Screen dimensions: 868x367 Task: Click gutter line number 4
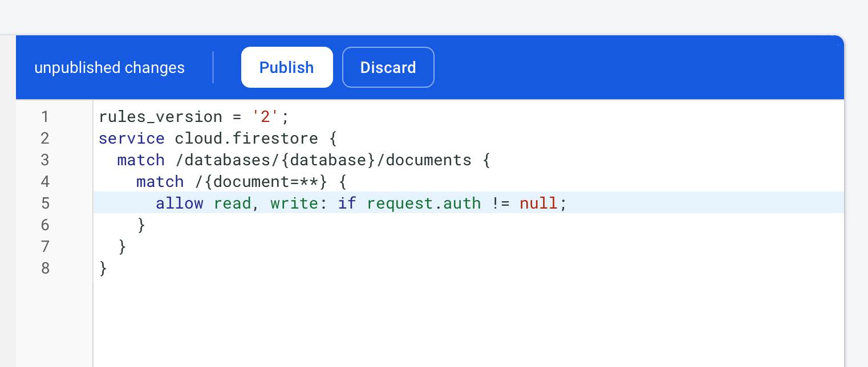(x=45, y=182)
